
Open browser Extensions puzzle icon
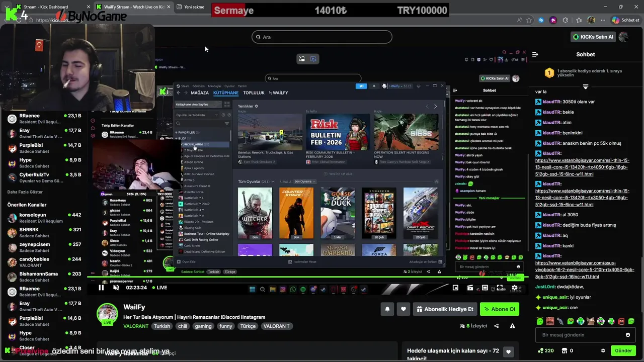pos(566,20)
